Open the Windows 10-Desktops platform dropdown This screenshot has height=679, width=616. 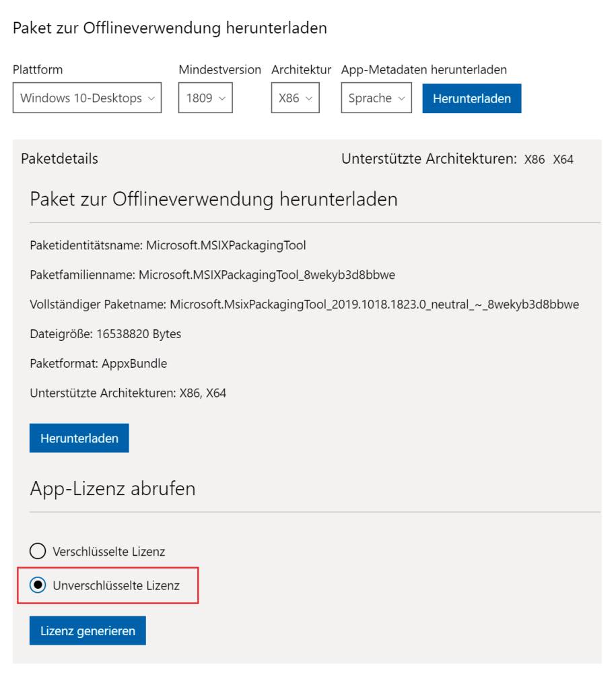coord(87,98)
